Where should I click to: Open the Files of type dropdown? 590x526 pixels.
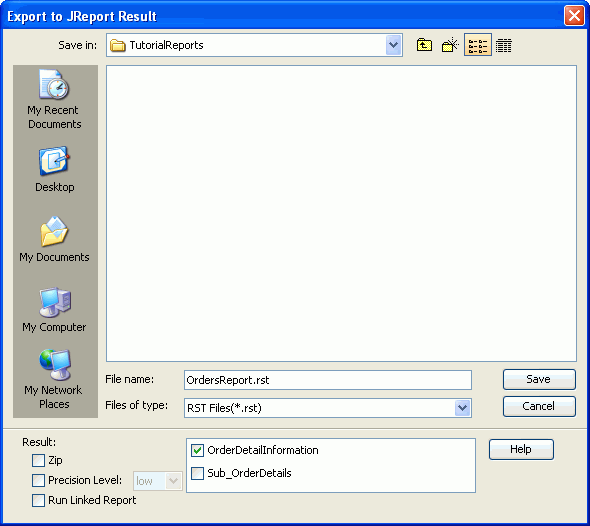pos(462,408)
